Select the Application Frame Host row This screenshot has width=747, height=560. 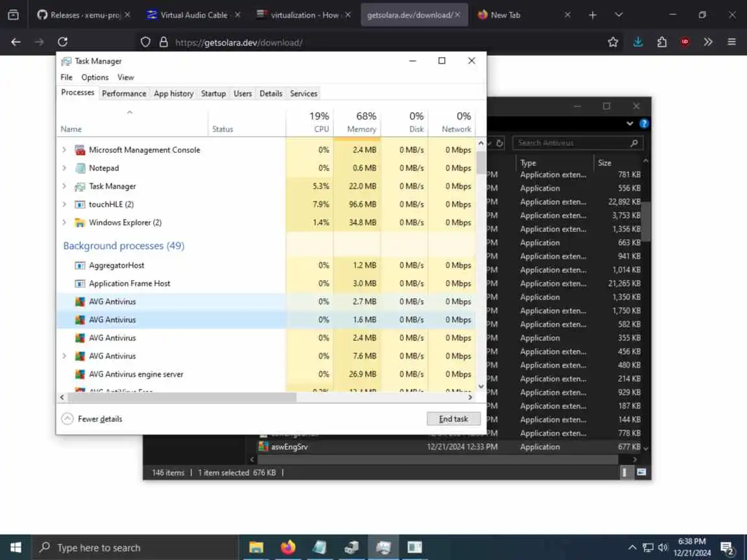tap(266, 283)
